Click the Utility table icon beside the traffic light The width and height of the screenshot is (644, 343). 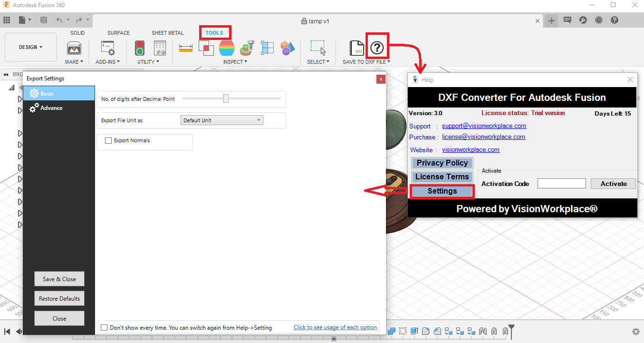click(x=160, y=48)
